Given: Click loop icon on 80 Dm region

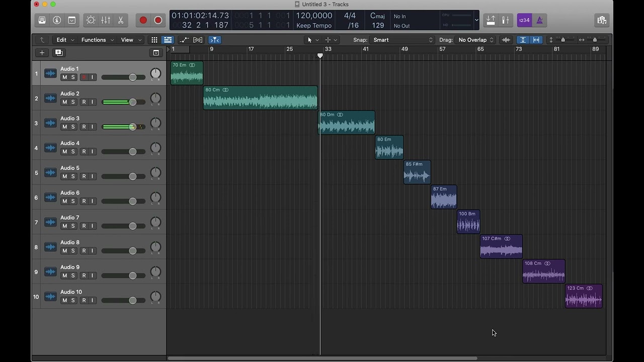Looking at the screenshot, I should (x=340, y=115).
